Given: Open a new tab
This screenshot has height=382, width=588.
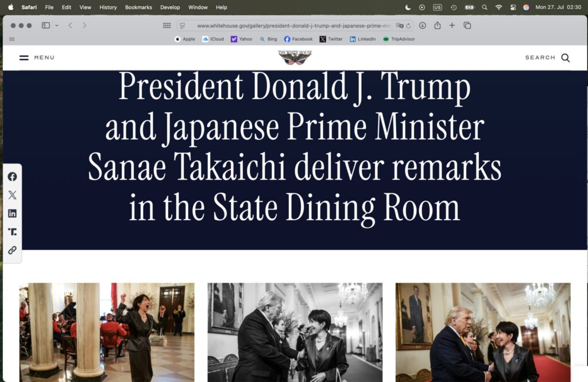Looking at the screenshot, I should point(452,25).
